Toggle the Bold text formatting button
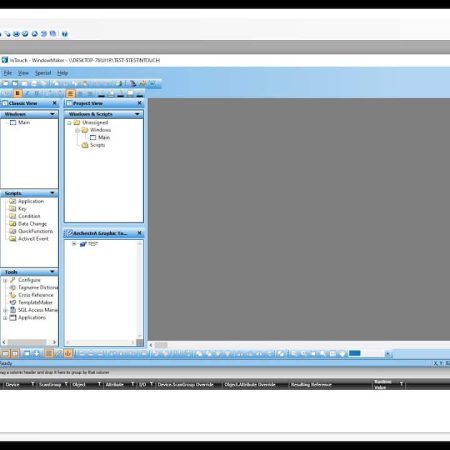The width and height of the screenshot is (450, 450). (x=18, y=94)
